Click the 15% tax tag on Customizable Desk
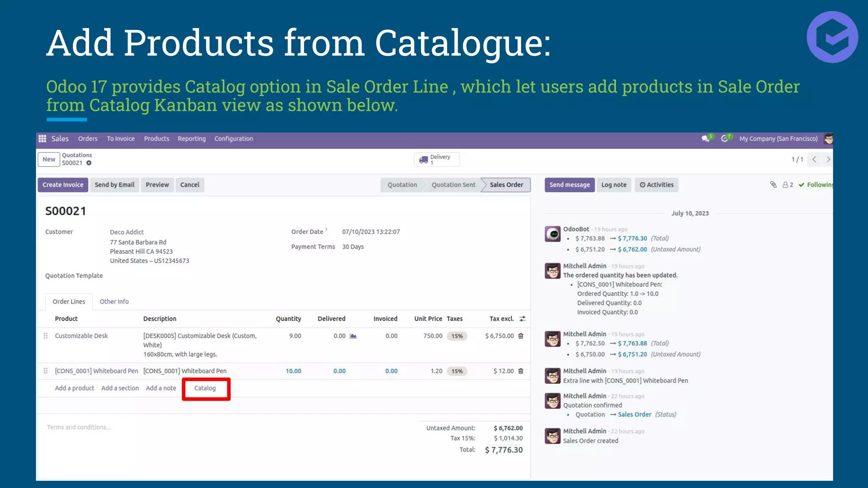This screenshot has width=868, height=488. tap(457, 336)
